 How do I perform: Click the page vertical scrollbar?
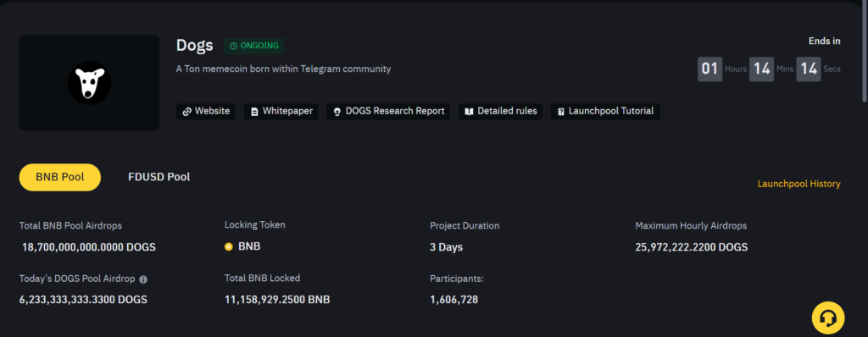865,52
